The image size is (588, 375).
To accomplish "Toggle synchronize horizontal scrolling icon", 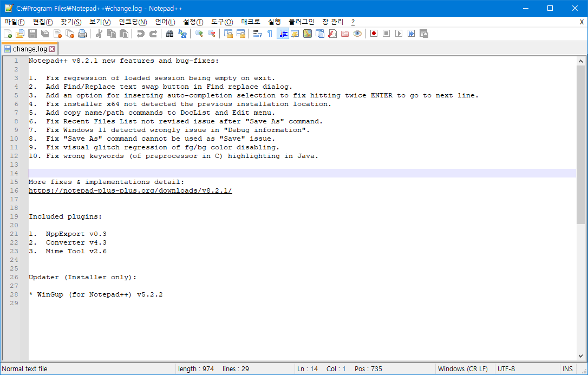I will coord(241,34).
